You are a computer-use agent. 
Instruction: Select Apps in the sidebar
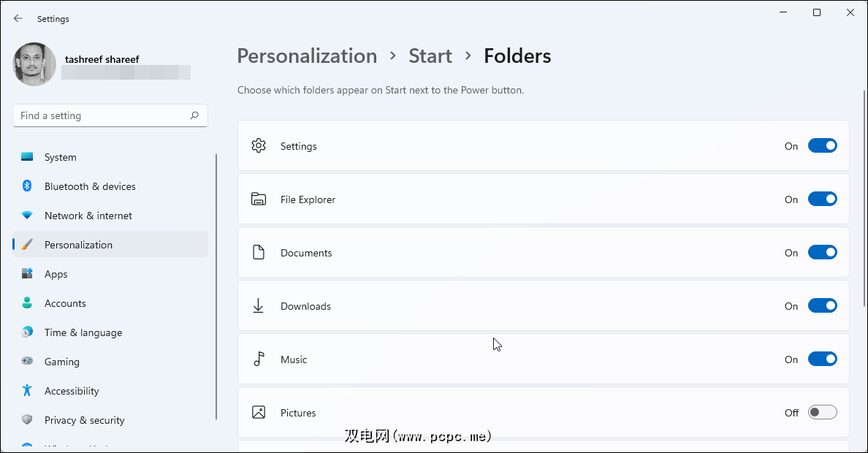(x=56, y=274)
